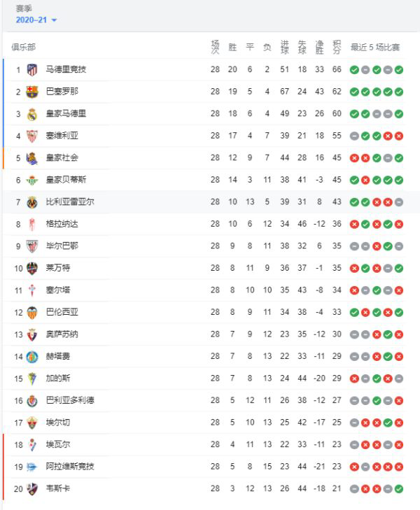420x510 pixels.
Task: Click the 瓦伦西亚 club crest
Action: click(x=32, y=313)
